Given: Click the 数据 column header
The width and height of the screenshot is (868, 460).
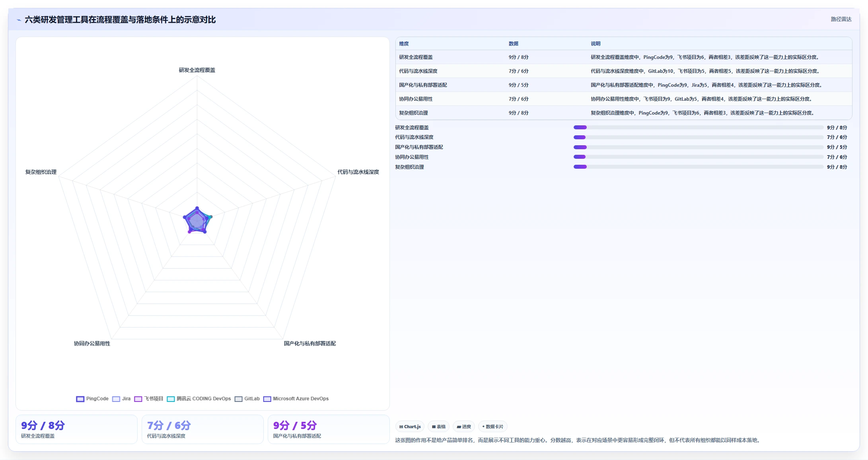Looking at the screenshot, I should pyautogui.click(x=514, y=44).
